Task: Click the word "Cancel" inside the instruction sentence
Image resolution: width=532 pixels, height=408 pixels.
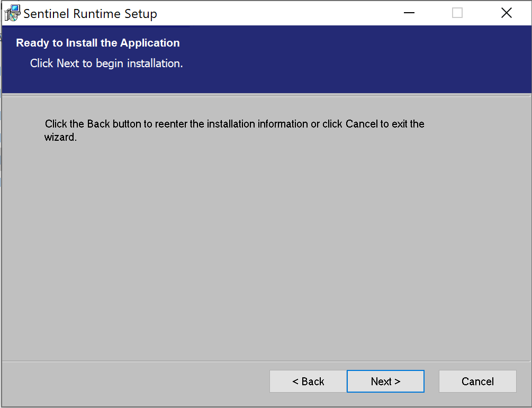Action: [x=362, y=124]
